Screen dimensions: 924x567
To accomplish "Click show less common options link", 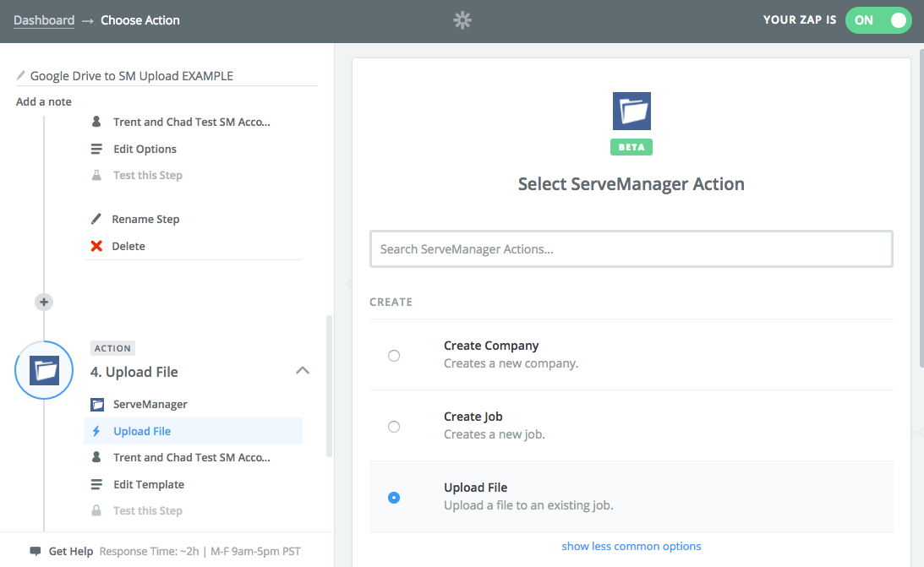I will point(631,546).
